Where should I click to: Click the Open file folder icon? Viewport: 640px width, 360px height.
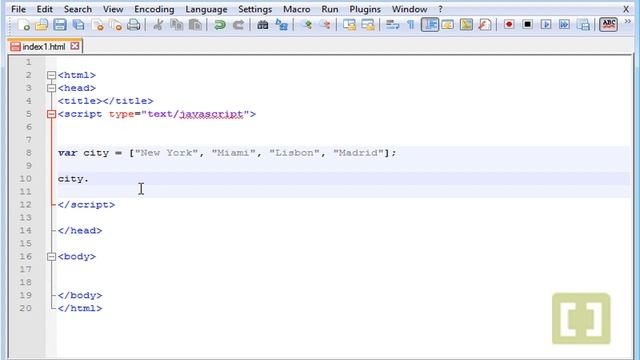pyautogui.click(x=41, y=25)
